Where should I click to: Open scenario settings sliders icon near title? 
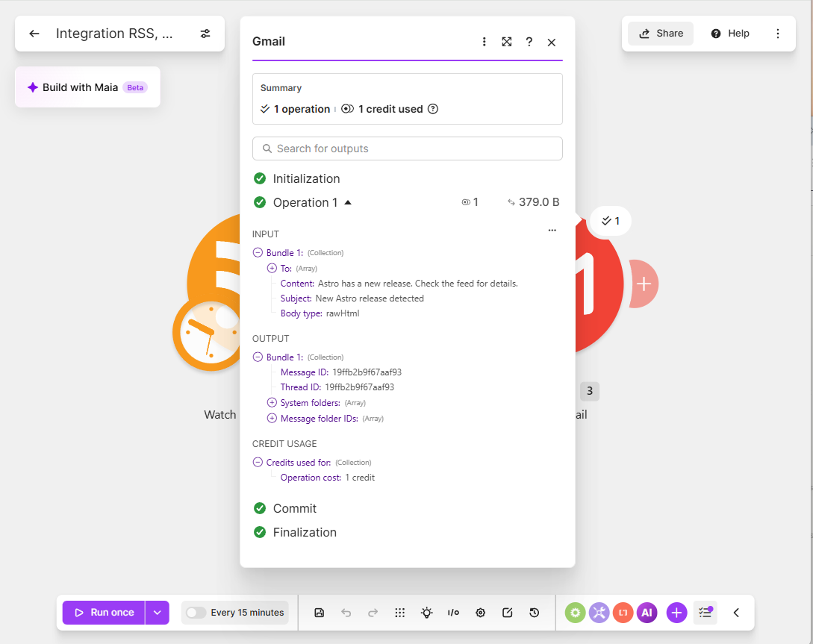click(x=205, y=34)
